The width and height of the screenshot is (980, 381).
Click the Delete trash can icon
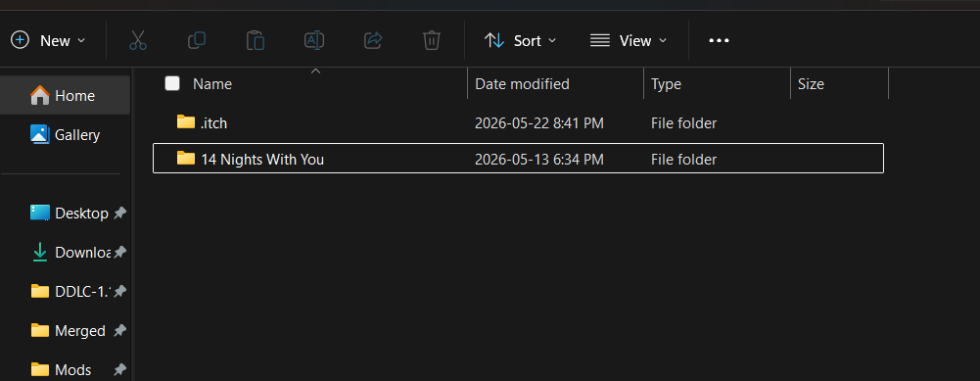pyautogui.click(x=431, y=41)
